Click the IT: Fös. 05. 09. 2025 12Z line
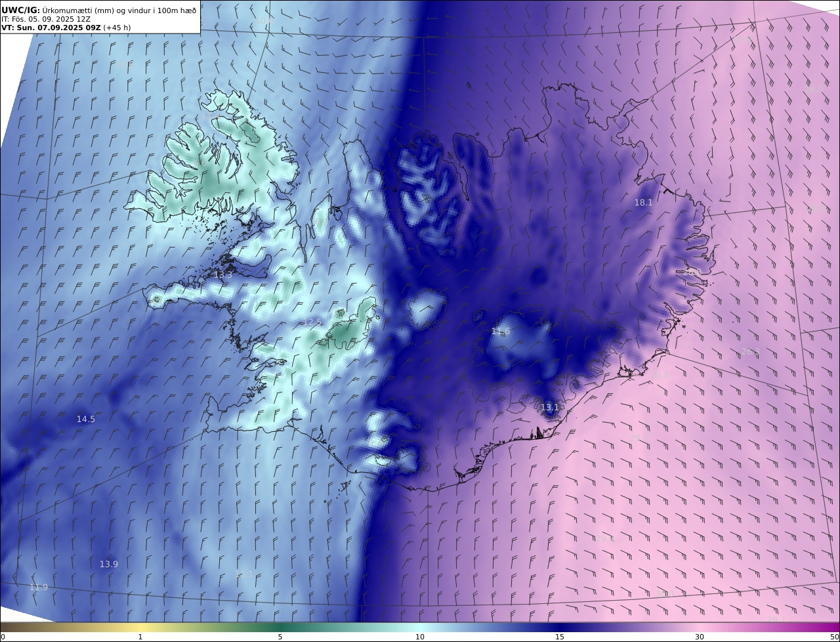Image resolution: width=840 pixels, height=642 pixels. coord(46,19)
